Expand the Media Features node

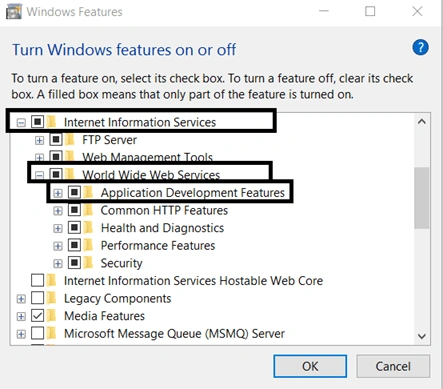[21, 316]
